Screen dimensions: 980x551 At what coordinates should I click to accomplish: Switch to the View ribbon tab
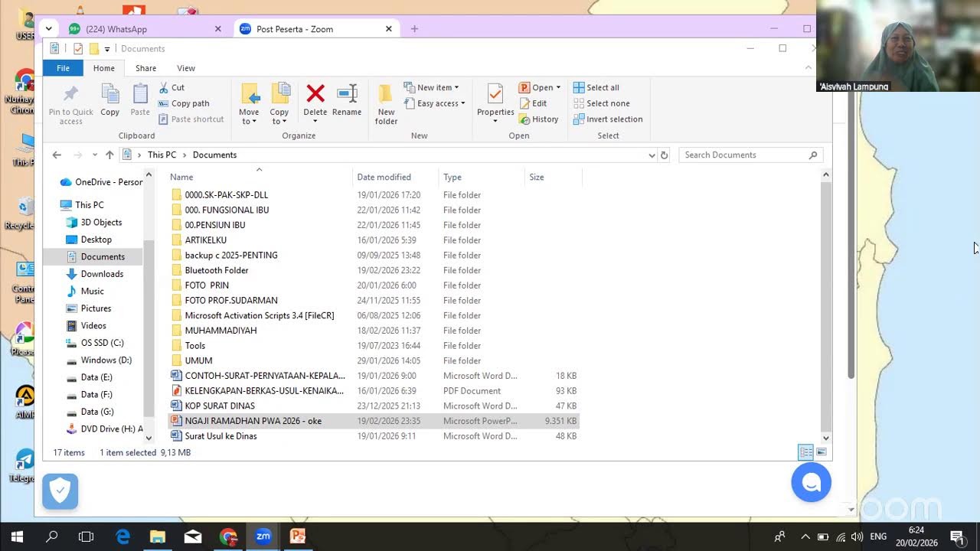pyautogui.click(x=186, y=68)
